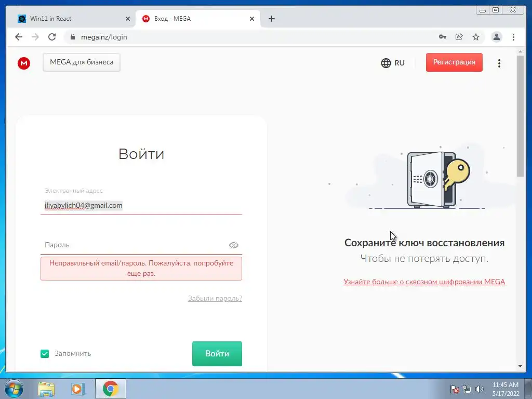Open the volume speaker icon
The image size is (532, 399).
(480, 389)
